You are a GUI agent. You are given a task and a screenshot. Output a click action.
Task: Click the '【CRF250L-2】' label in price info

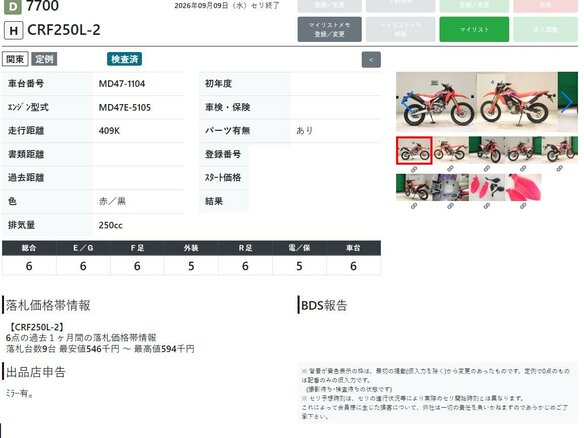coord(36,327)
